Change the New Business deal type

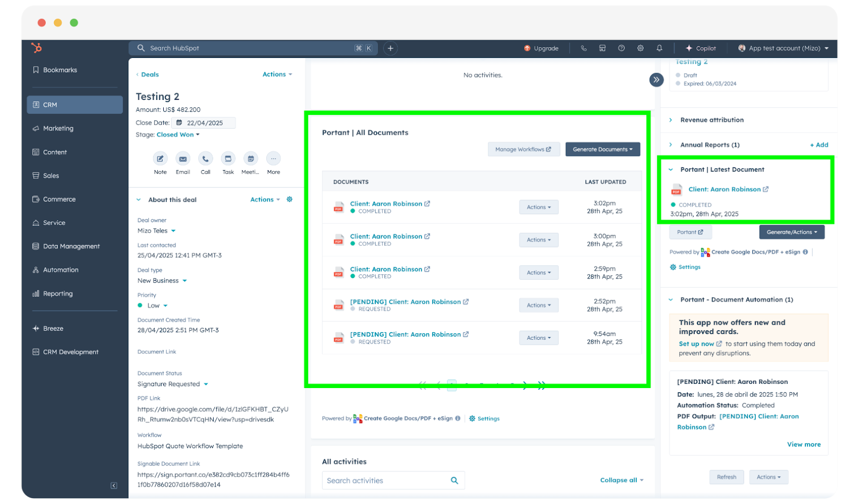(162, 281)
